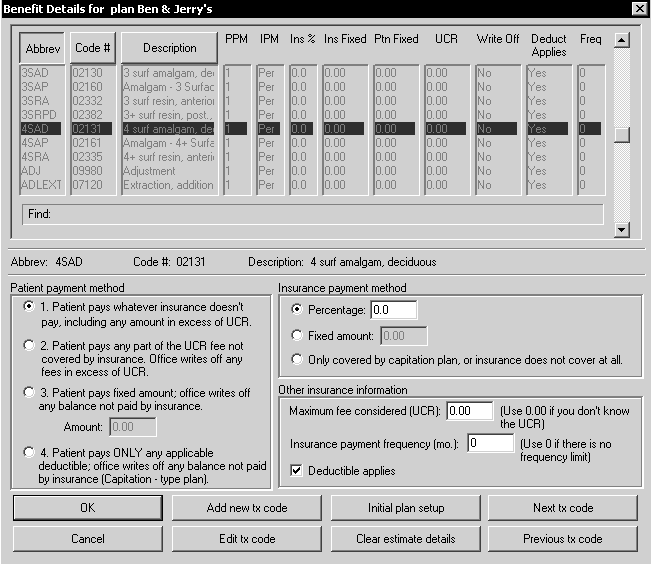
Task: Click Maximum fee considered (UCR) field
Action: click(x=470, y=411)
